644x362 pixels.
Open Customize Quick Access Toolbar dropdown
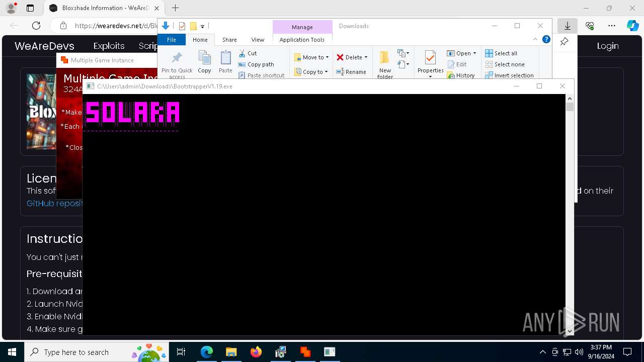202,26
